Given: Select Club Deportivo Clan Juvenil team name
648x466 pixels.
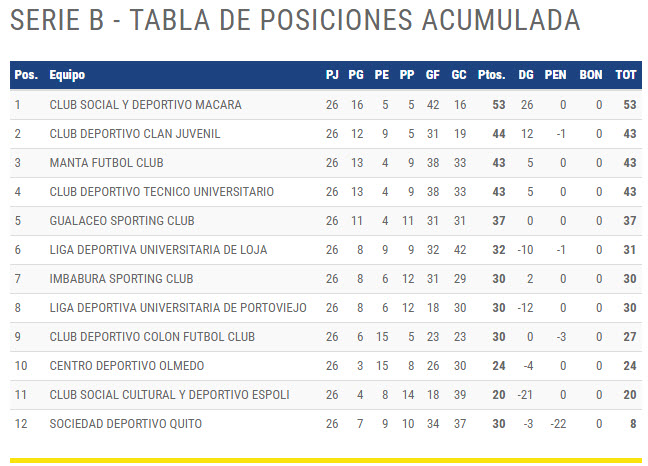Looking at the screenshot, I should coord(135,134).
